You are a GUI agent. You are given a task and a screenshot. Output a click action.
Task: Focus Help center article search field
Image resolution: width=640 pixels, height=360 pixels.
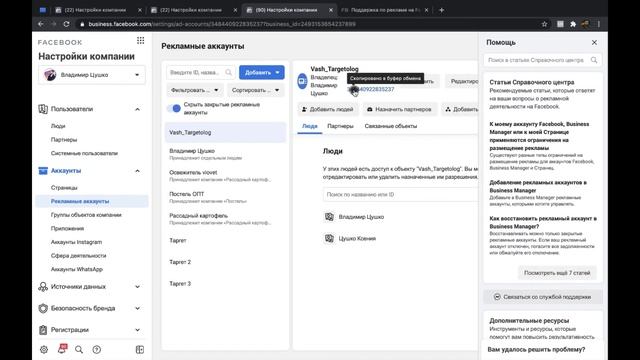coord(543,60)
